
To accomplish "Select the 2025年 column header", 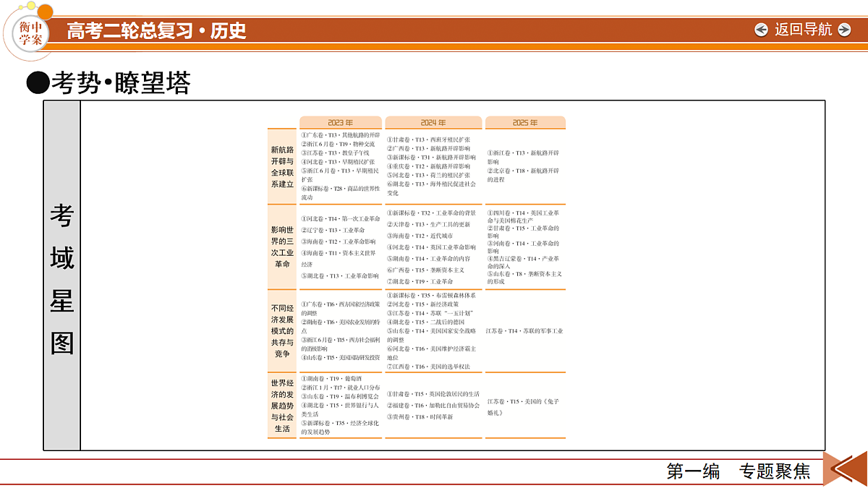I will coord(525,123).
